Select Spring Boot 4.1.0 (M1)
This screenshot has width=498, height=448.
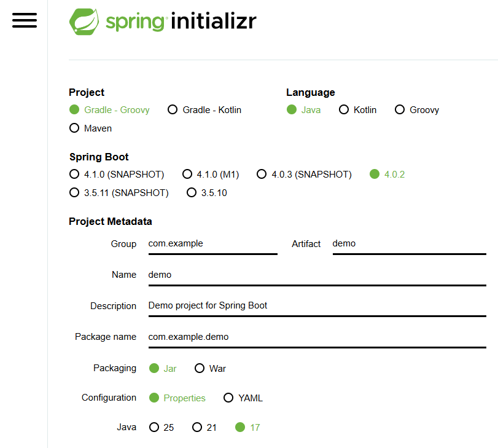(187, 174)
